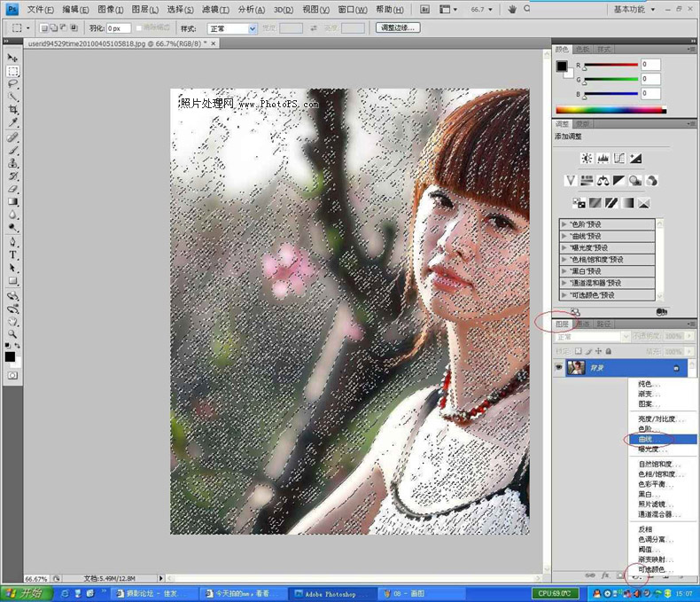Select the Gradient tool

point(12,202)
